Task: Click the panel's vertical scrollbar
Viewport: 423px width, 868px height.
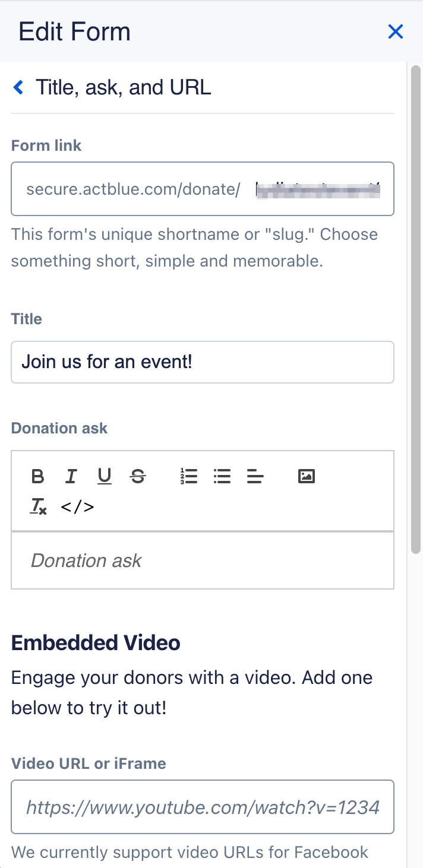Action: tap(415, 309)
